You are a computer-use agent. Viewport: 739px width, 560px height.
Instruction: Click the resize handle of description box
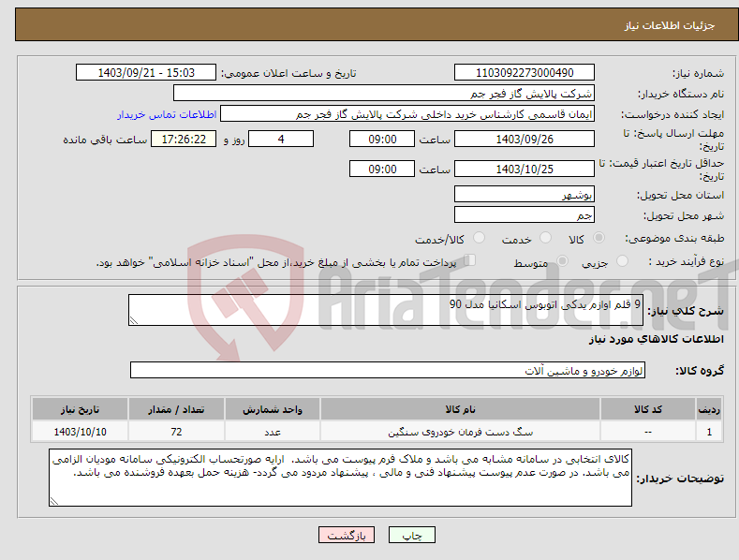click(134, 320)
